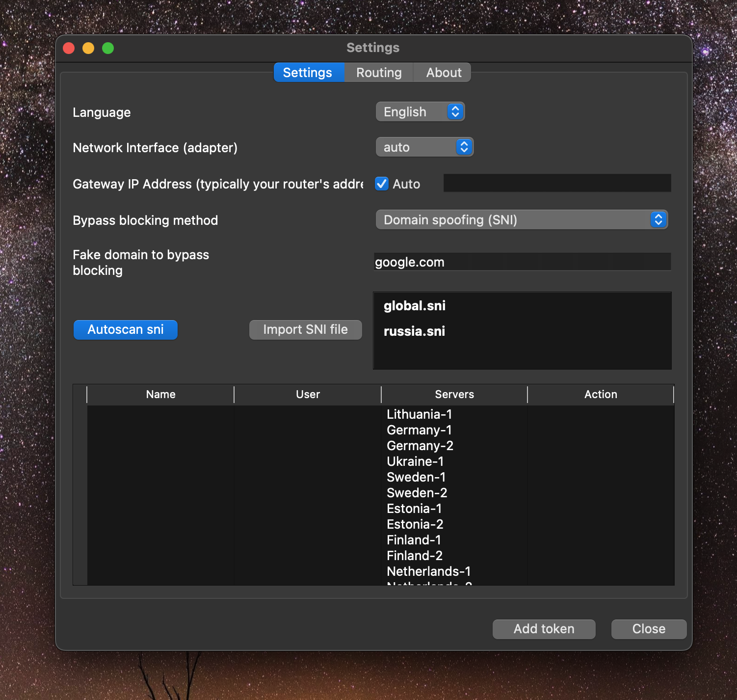Select russia.sni in the SNI list

tap(415, 331)
